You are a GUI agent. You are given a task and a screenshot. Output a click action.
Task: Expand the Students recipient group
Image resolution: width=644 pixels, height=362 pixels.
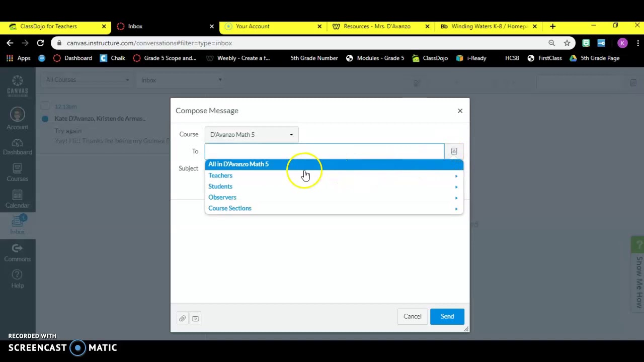(334, 187)
